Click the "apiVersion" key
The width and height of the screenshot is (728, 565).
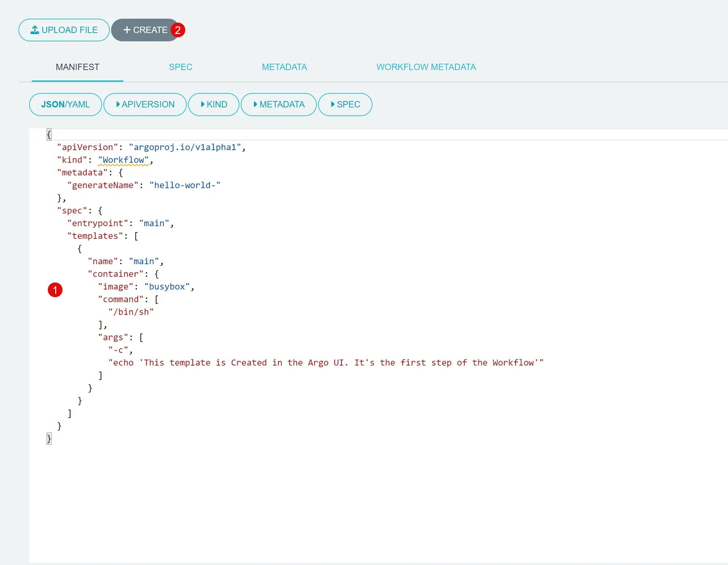click(88, 147)
